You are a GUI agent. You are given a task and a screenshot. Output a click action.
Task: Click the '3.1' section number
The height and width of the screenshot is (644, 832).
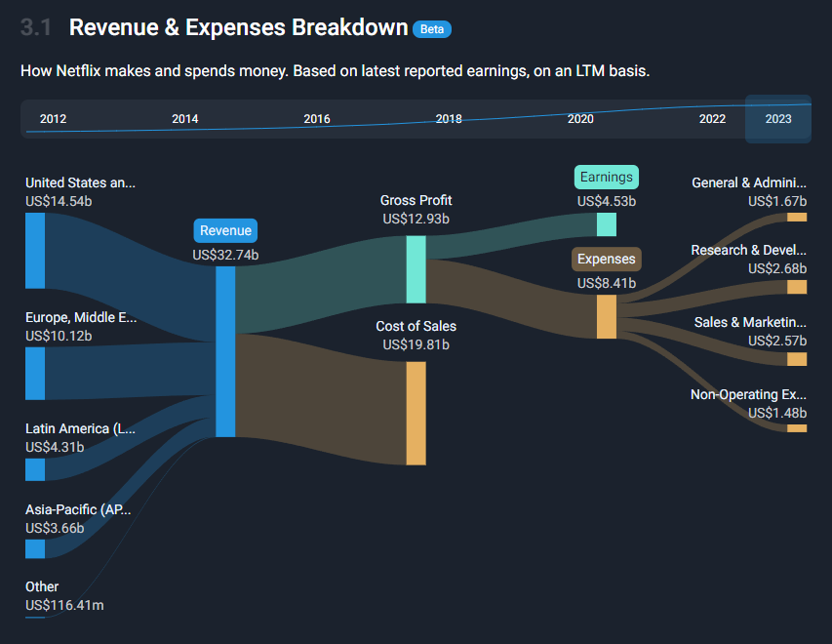(x=35, y=27)
